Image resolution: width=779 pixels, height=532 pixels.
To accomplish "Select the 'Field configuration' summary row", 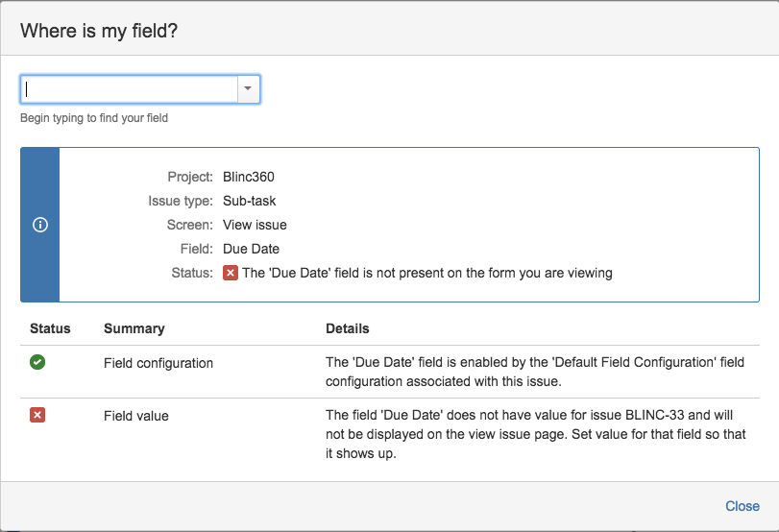I will [158, 363].
